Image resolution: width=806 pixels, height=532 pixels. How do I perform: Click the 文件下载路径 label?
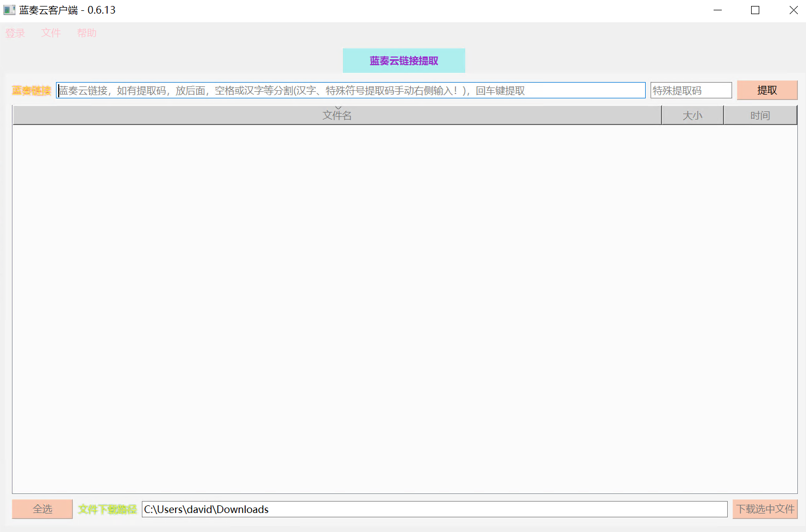point(107,509)
